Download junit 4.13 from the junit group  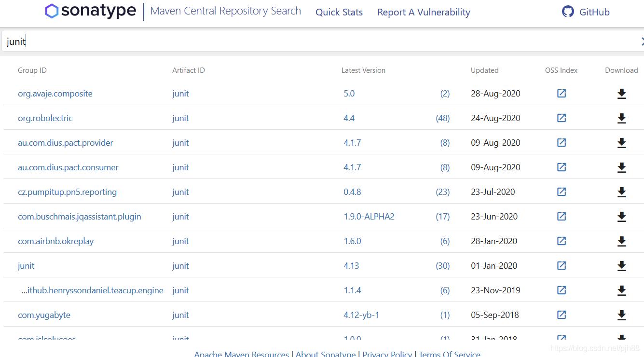coord(621,266)
